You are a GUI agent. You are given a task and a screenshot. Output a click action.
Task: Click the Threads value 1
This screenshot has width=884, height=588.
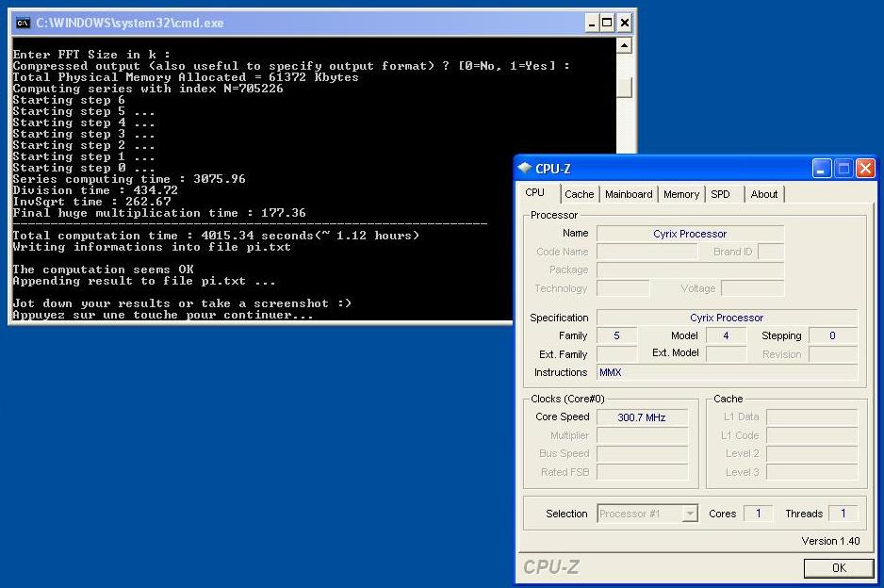pos(843,514)
